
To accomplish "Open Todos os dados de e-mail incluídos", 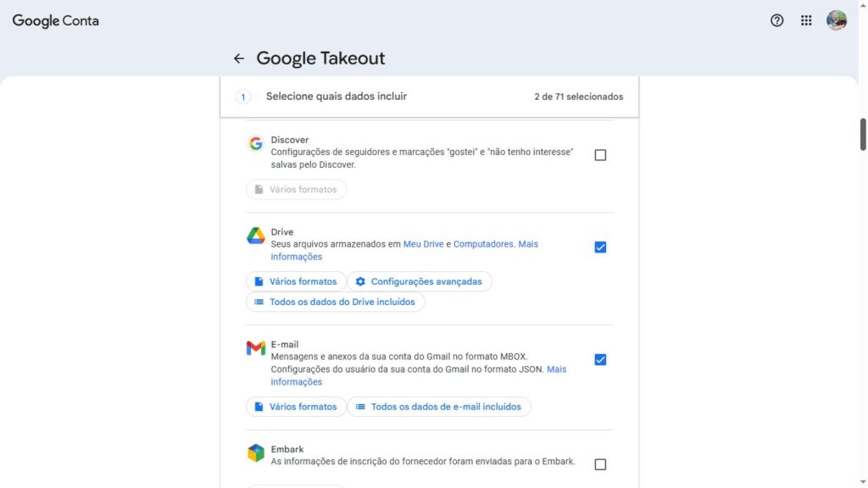I will click(438, 407).
